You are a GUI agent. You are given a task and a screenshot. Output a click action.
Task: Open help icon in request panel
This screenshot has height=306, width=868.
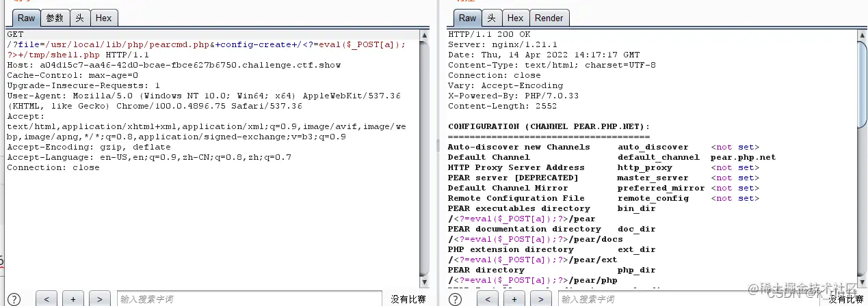14,299
